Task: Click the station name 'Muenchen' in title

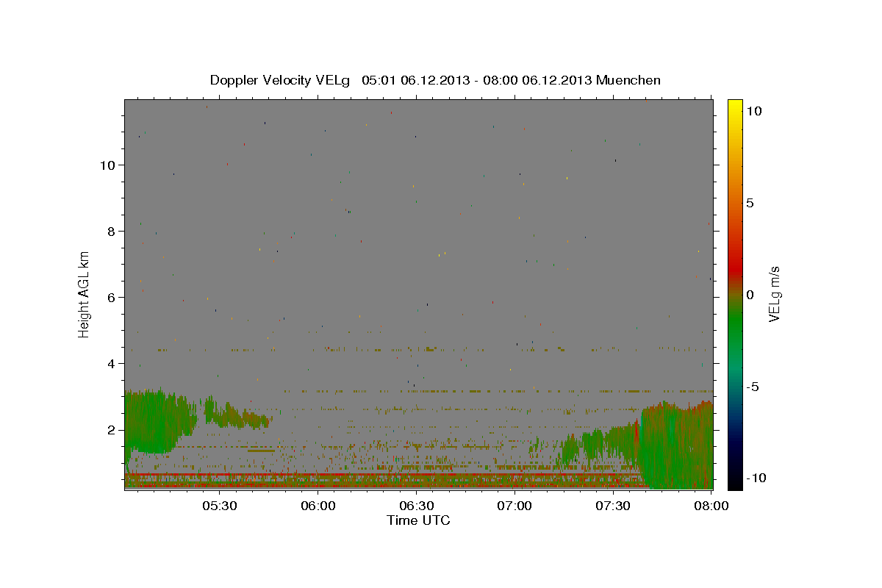Action: coord(628,80)
